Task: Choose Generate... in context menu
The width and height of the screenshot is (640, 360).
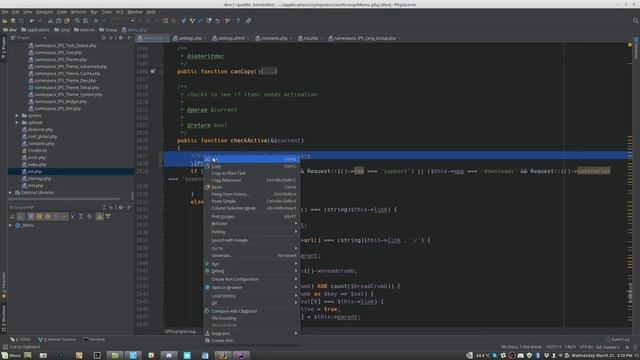Action: pos(251,256)
